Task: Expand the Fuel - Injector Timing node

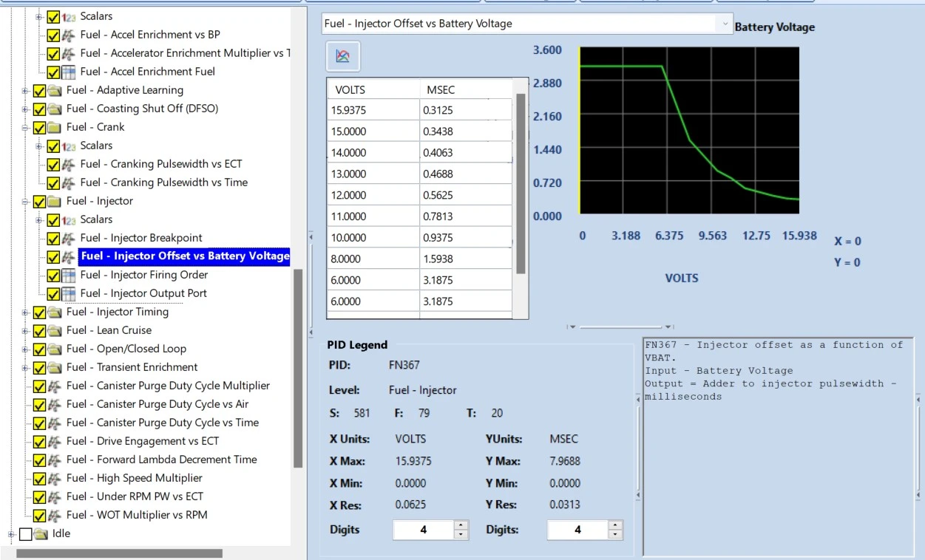Action: click(25, 312)
